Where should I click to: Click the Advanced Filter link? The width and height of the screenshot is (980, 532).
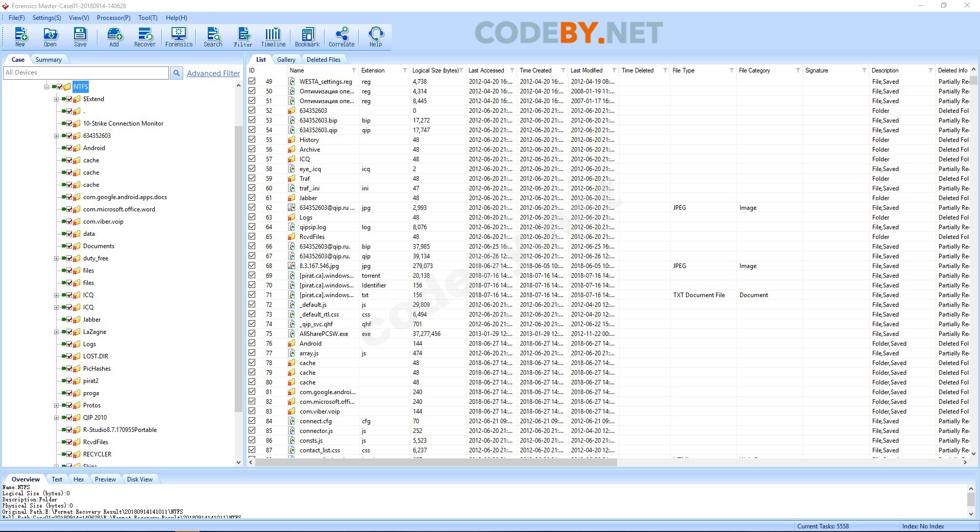(x=213, y=74)
